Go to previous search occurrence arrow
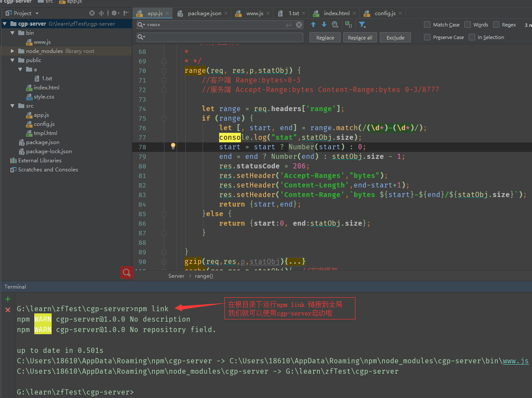The image size is (532, 398). pos(313,25)
